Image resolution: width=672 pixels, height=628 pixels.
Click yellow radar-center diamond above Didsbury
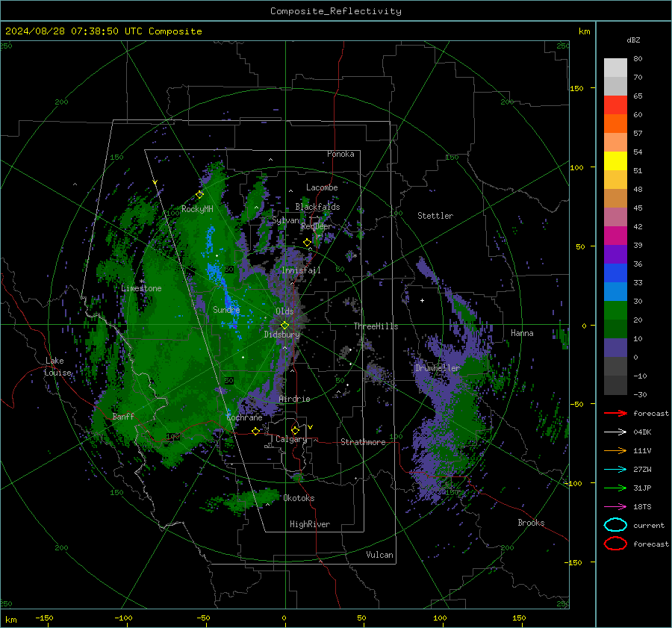pyautogui.click(x=284, y=326)
